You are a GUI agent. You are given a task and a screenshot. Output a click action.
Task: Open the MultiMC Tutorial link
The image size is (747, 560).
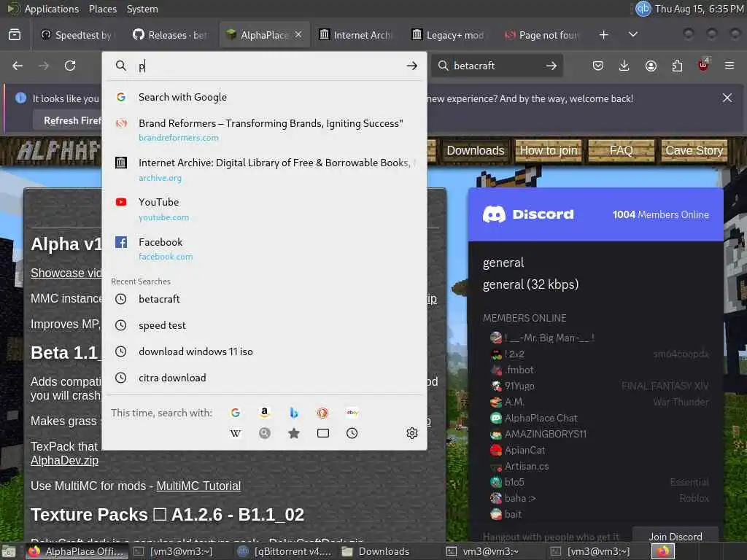coord(198,486)
